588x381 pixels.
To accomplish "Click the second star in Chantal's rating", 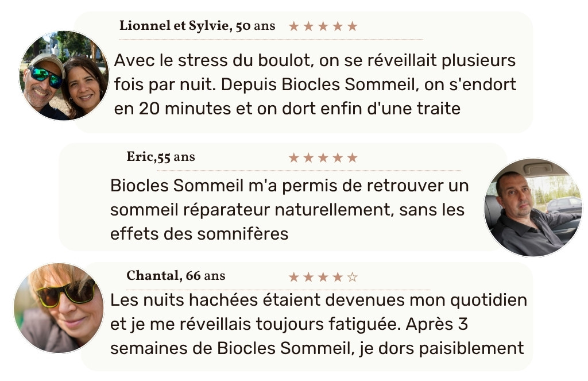I will pos(309,278).
